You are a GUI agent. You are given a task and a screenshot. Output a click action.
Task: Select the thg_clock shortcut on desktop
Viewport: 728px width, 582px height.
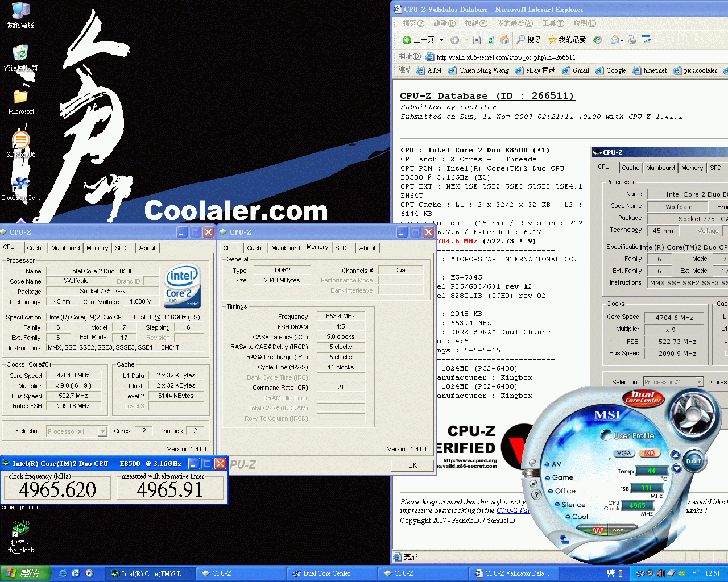tap(21, 537)
